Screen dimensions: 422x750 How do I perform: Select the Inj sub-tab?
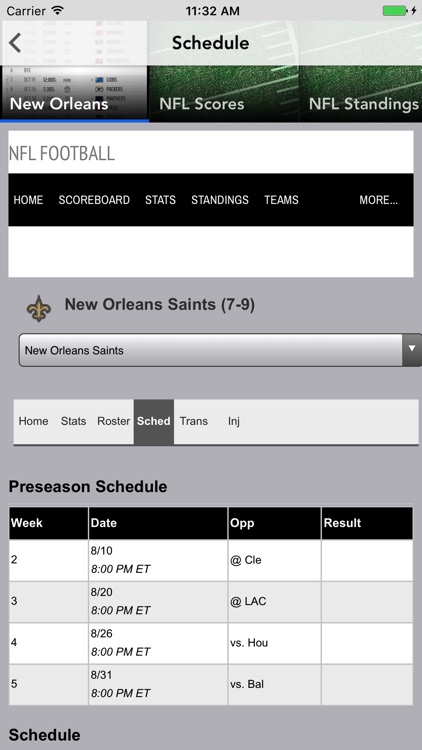coord(234,421)
